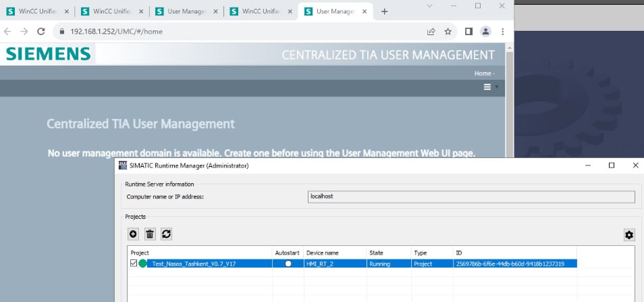Close the SIMATIC Runtime Manager window

[x=635, y=166]
